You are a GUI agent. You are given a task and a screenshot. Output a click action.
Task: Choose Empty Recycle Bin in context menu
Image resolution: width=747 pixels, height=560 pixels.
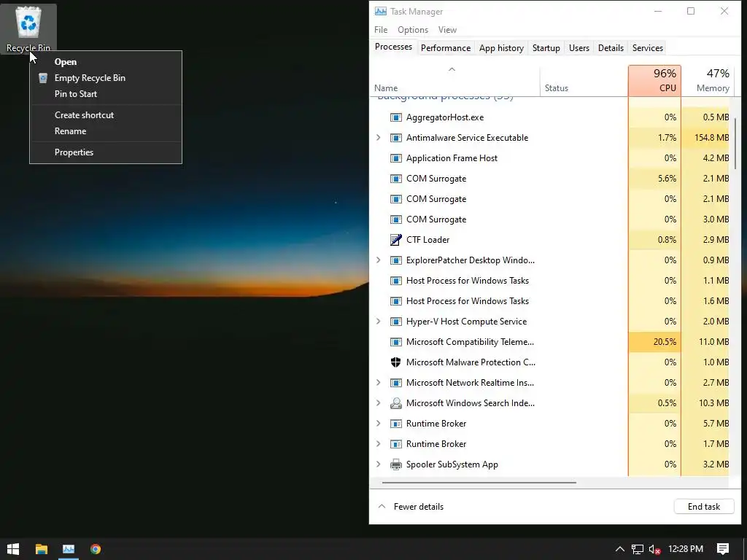[x=106, y=78]
